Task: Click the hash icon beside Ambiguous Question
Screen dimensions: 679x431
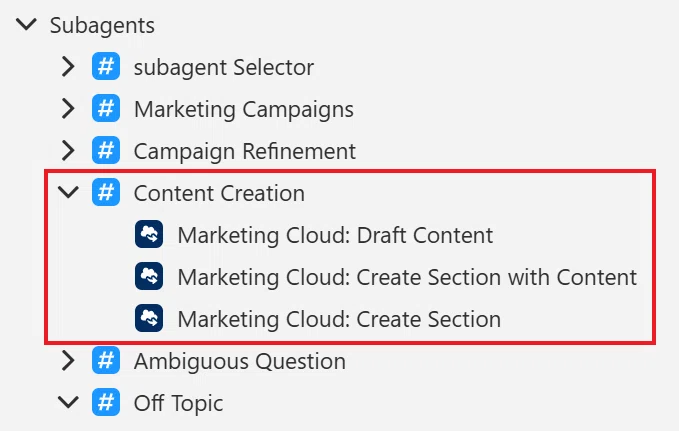Action: pos(106,361)
